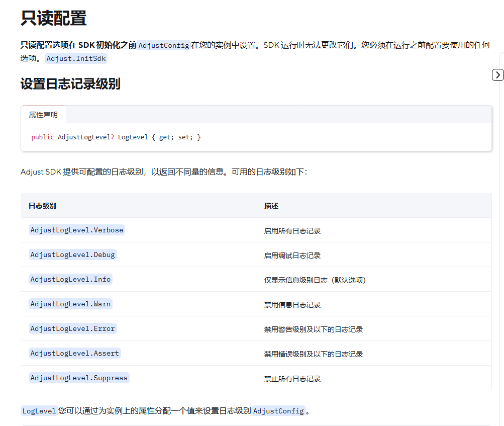Click description 禁用警告级别及以下的日志记录

pos(314,329)
